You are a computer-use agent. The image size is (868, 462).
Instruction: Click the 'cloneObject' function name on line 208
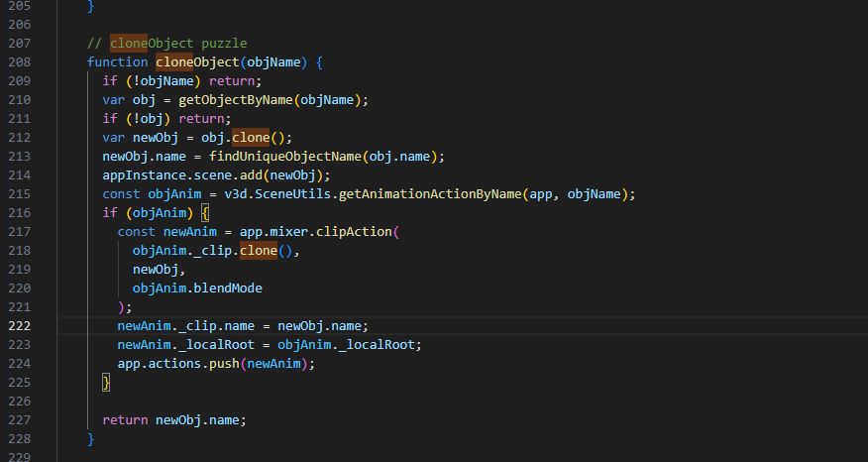(x=197, y=62)
